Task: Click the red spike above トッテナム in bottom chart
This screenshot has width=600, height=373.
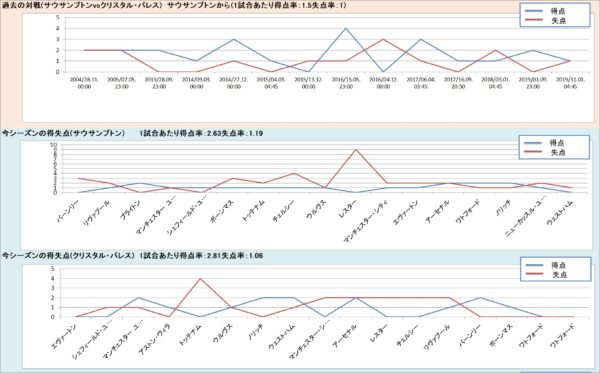Action: coord(200,279)
